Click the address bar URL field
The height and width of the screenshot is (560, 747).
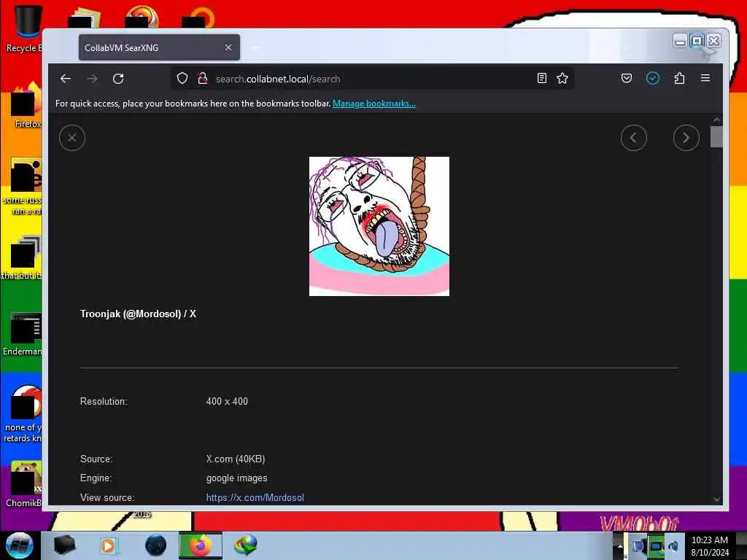click(x=371, y=79)
